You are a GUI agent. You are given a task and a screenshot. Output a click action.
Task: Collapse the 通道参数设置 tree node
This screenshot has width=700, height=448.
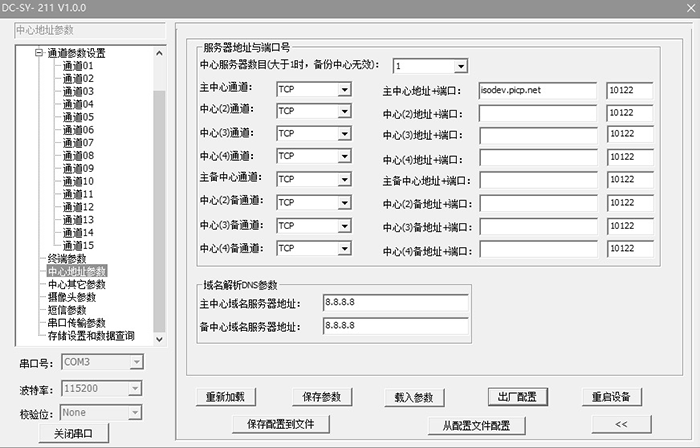(x=40, y=53)
